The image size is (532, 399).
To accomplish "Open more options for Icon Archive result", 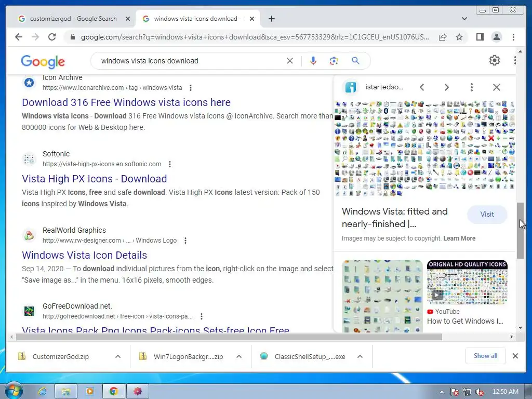I will (x=191, y=88).
